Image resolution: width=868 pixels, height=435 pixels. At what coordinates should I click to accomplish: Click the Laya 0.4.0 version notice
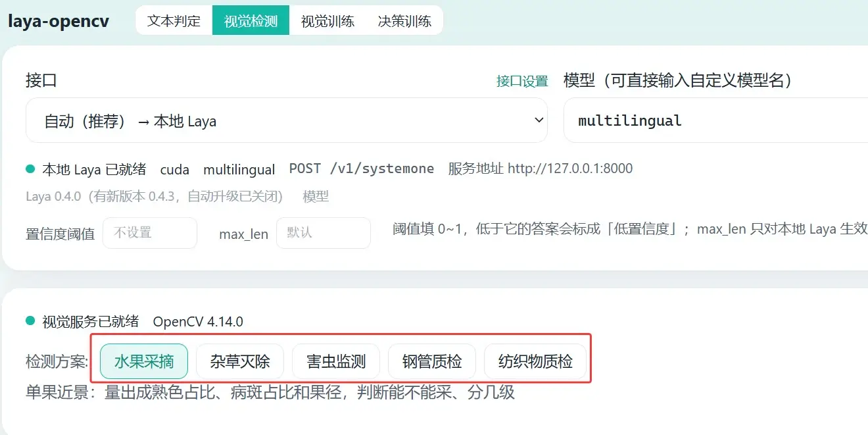click(x=154, y=196)
